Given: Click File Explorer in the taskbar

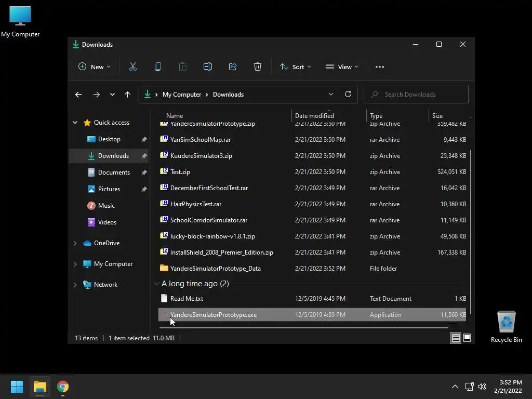Looking at the screenshot, I should [x=39, y=387].
